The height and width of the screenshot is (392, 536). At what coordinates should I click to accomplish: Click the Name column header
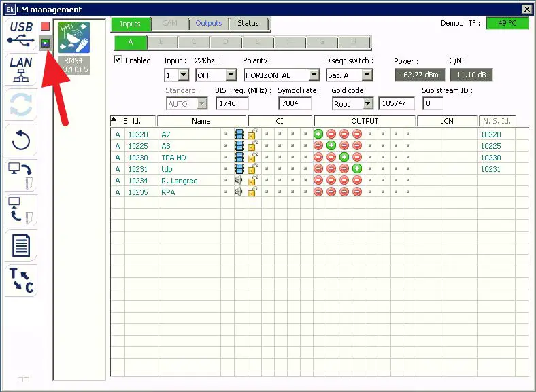(x=201, y=121)
